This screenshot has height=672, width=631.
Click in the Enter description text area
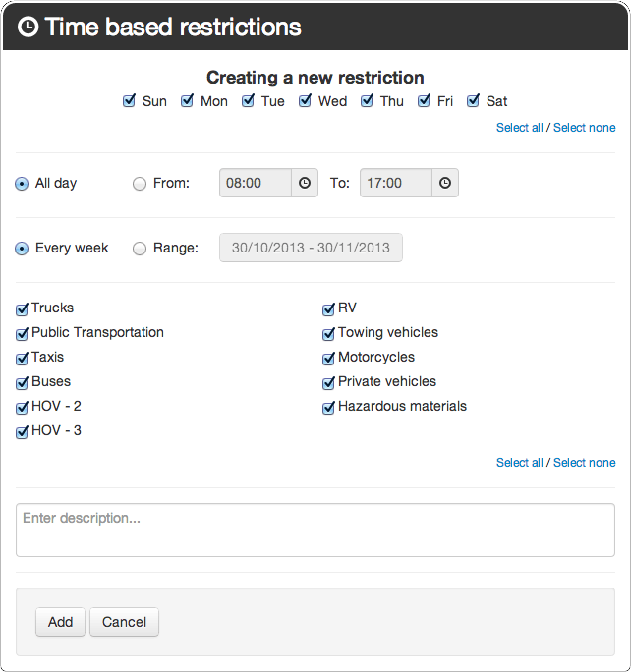click(x=315, y=530)
